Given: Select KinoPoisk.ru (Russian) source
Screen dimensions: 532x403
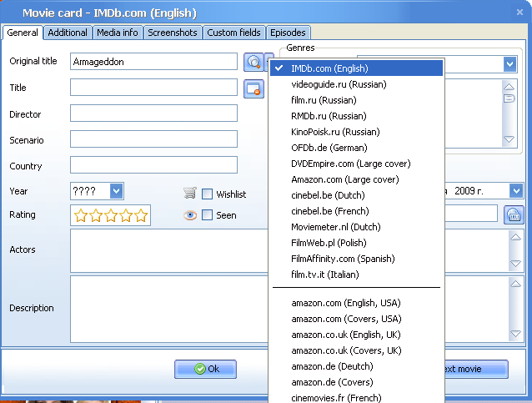Looking at the screenshot, I should [x=356, y=132].
